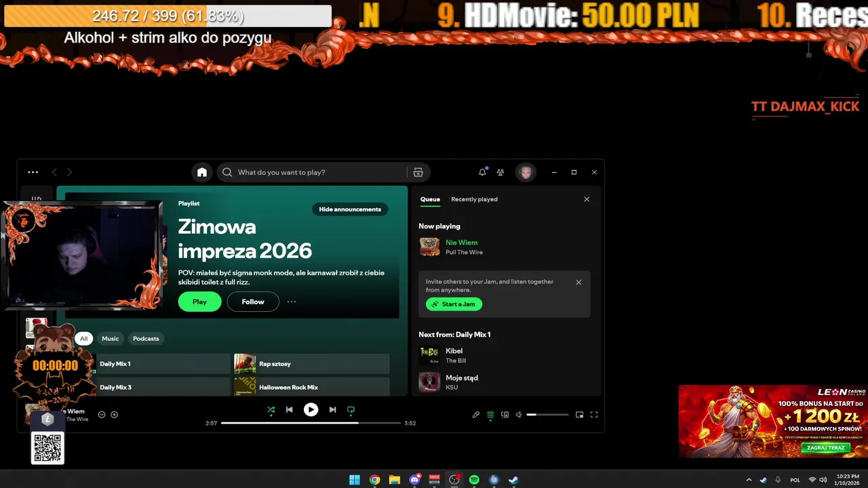The height and width of the screenshot is (488, 868).
Task: Switch to the Queue tab
Action: [430, 199]
